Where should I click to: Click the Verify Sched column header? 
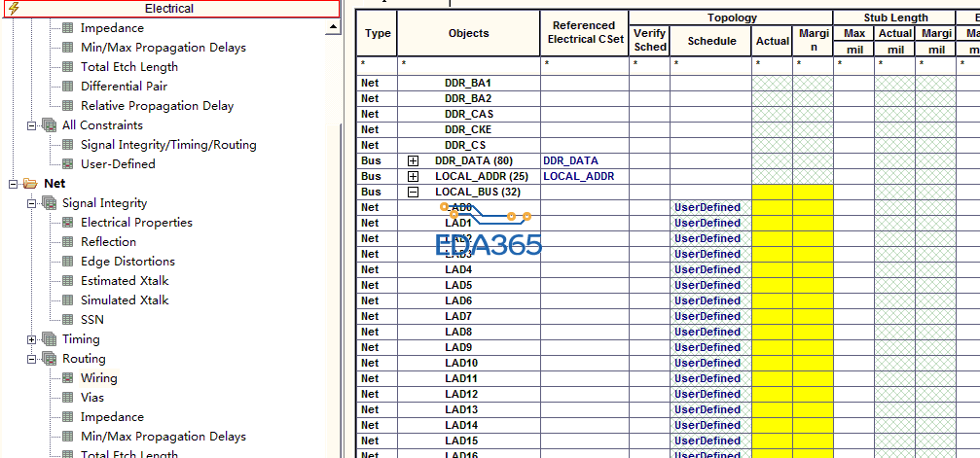[650, 41]
